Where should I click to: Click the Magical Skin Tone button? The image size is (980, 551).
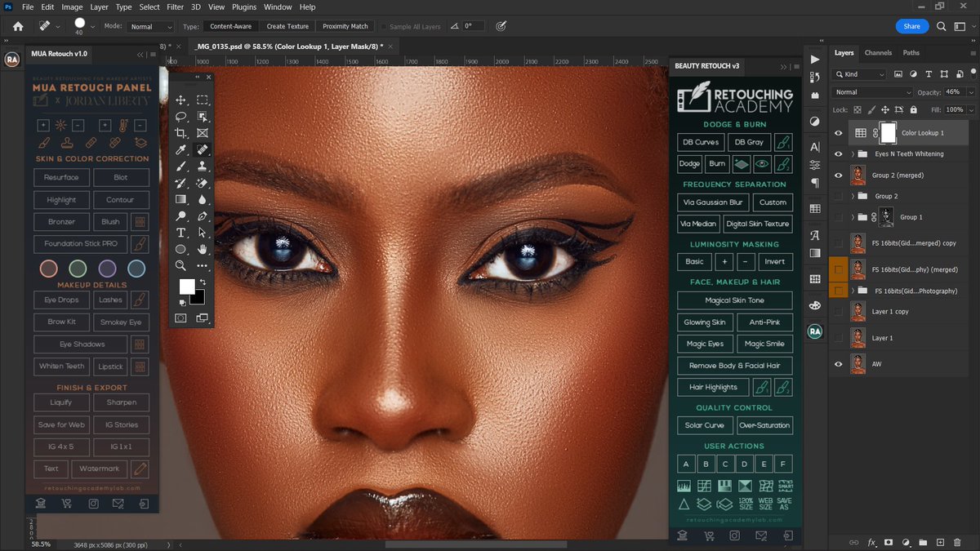tap(735, 300)
